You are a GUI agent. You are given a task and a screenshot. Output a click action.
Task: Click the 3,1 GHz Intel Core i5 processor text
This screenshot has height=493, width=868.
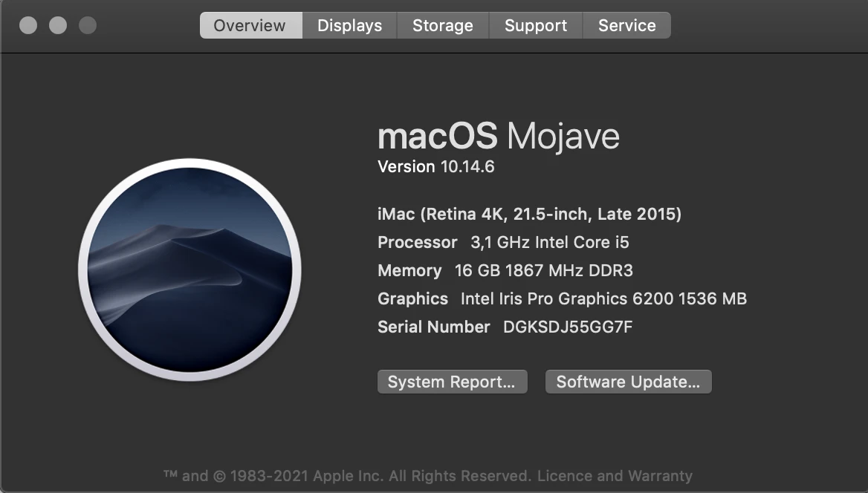click(550, 242)
